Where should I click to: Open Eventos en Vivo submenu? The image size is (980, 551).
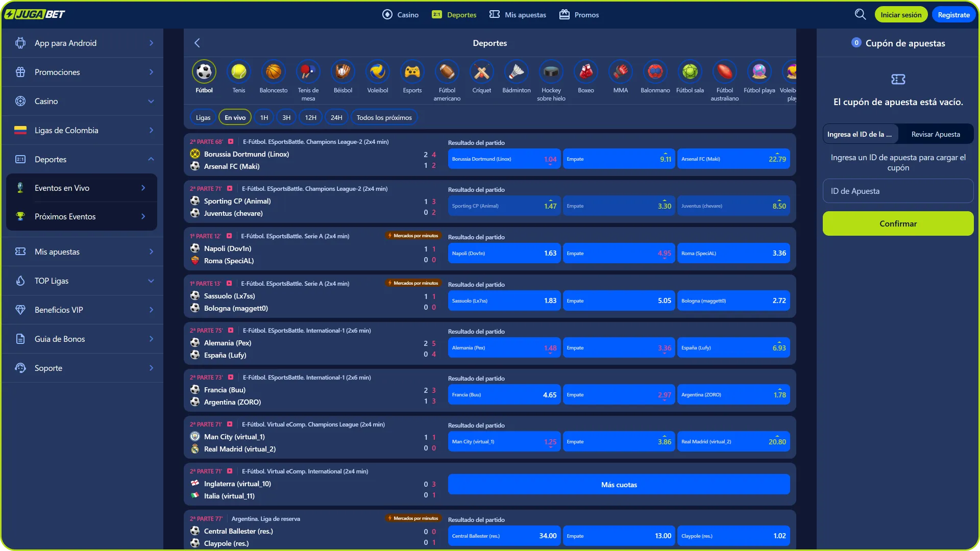[82, 188]
